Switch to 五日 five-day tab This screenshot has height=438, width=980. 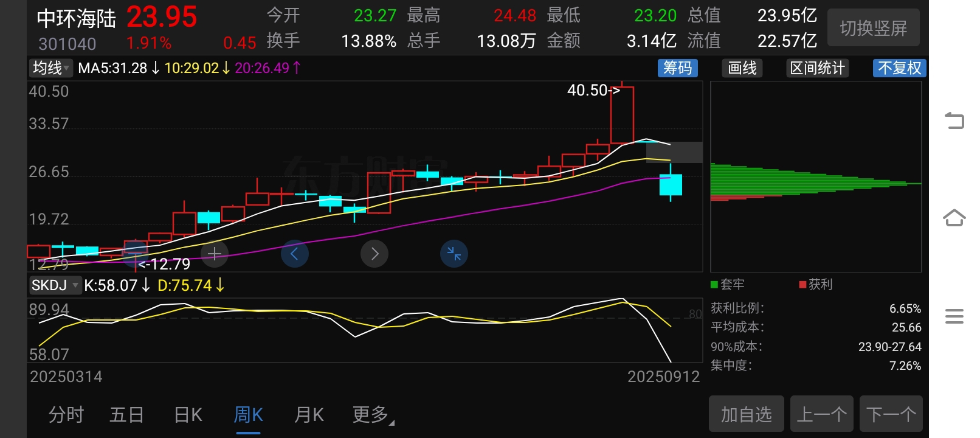pyautogui.click(x=126, y=415)
